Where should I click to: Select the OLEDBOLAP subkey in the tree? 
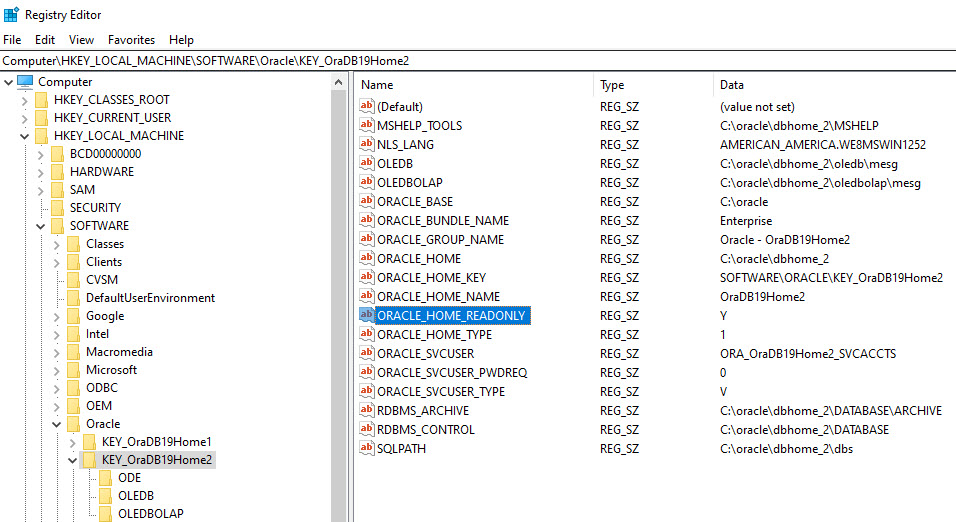(150, 514)
